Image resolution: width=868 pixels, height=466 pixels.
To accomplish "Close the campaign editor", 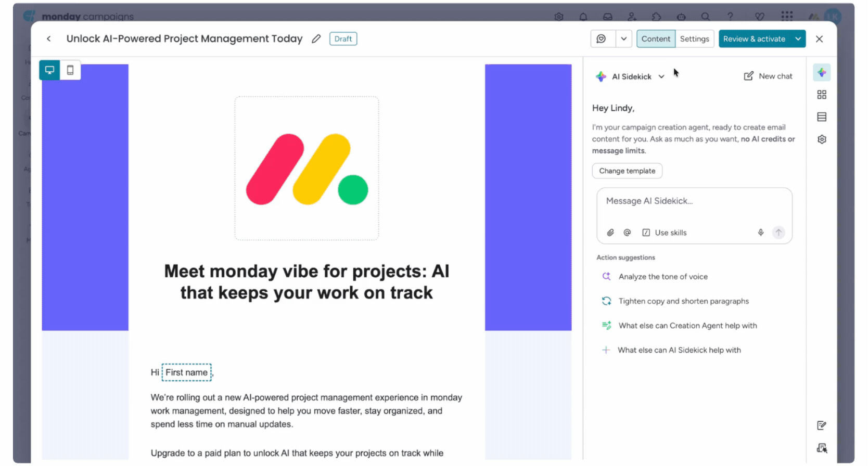I will click(819, 39).
